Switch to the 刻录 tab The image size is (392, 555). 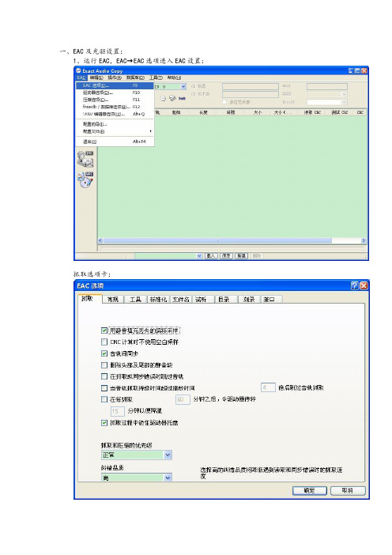(x=249, y=300)
